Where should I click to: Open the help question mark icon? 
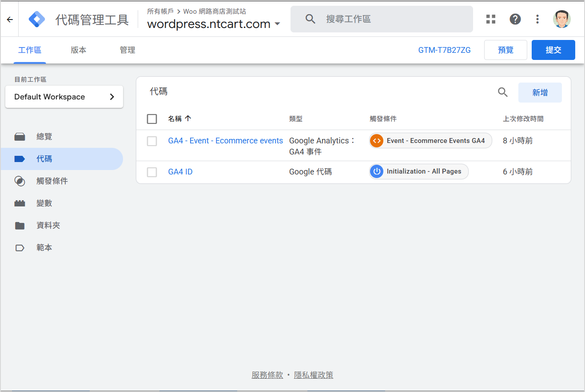pyautogui.click(x=515, y=19)
